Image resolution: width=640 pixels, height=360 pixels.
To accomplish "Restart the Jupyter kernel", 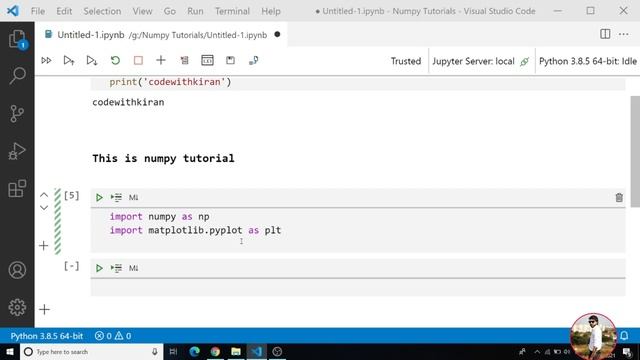I will click(x=115, y=61).
